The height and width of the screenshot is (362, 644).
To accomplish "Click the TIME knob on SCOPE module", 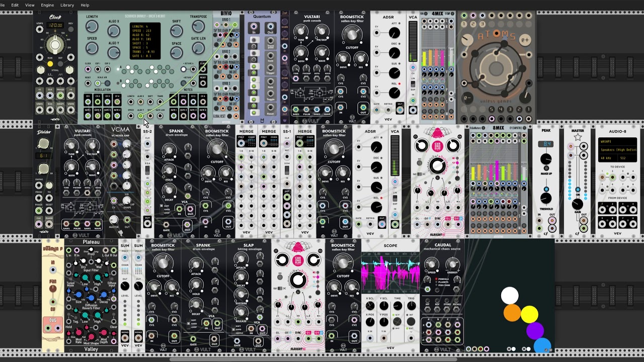I will coord(397,306).
